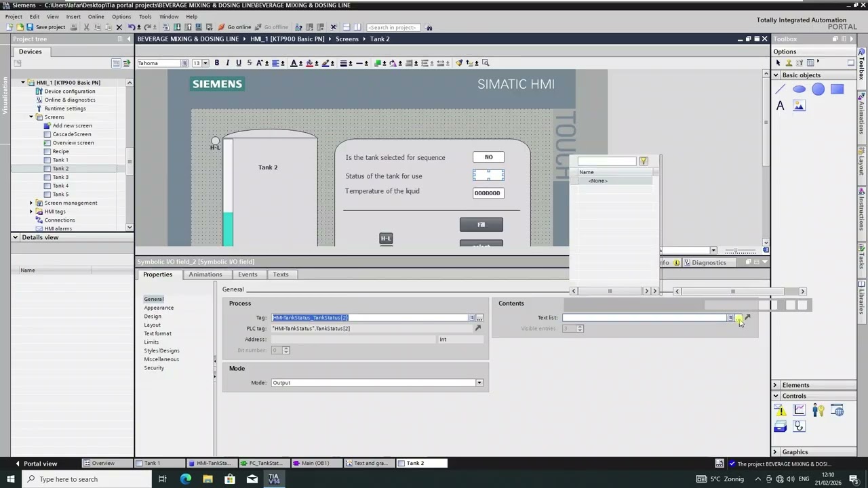
Task: Open the Recipe screen in the project tree
Action: click(60, 152)
